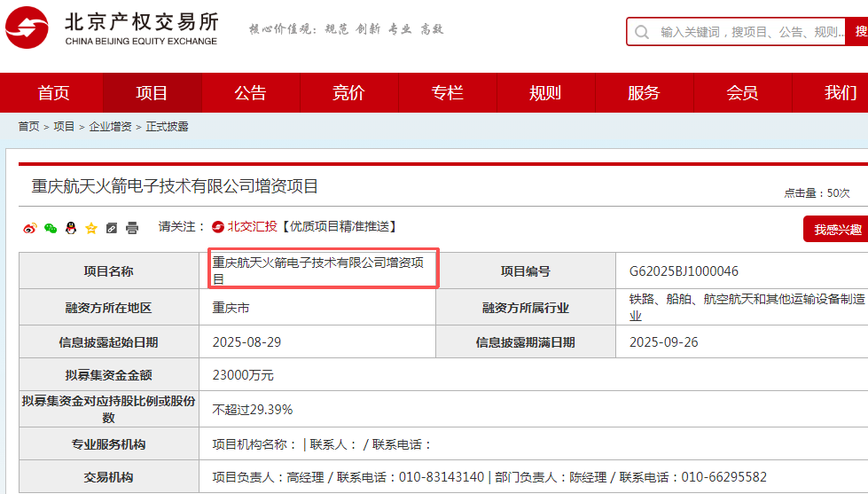Click the 拟募集资金金额 label cell
This screenshot has height=494, width=868.
[109, 375]
